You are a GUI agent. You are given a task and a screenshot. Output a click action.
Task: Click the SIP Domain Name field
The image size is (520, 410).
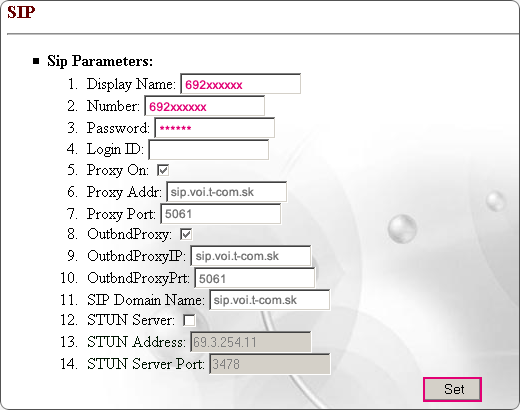point(270,300)
